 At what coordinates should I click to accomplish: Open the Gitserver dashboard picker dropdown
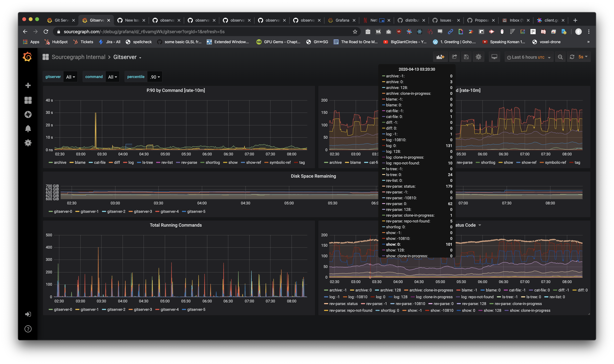(x=127, y=57)
